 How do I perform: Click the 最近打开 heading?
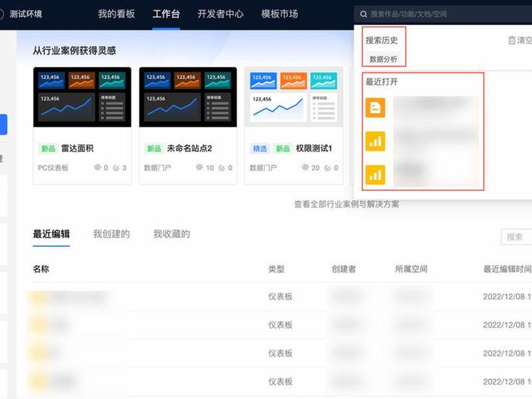[382, 82]
